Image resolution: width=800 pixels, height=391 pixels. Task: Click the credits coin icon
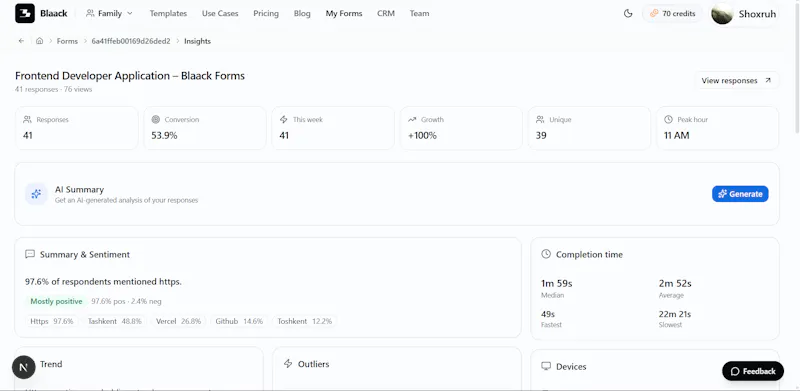click(654, 14)
